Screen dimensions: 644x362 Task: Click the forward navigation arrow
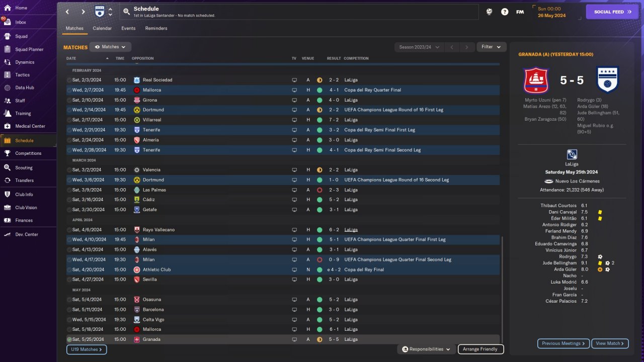83,12
